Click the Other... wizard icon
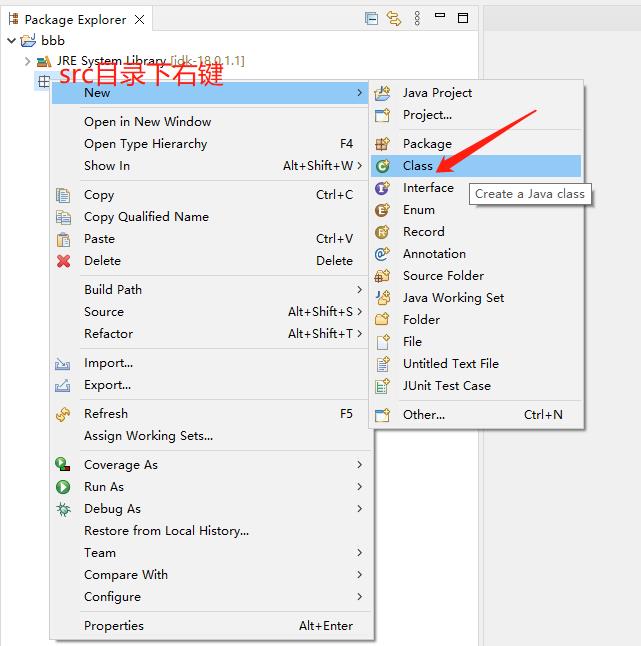Viewport: 641px width, 646px height. 382,415
